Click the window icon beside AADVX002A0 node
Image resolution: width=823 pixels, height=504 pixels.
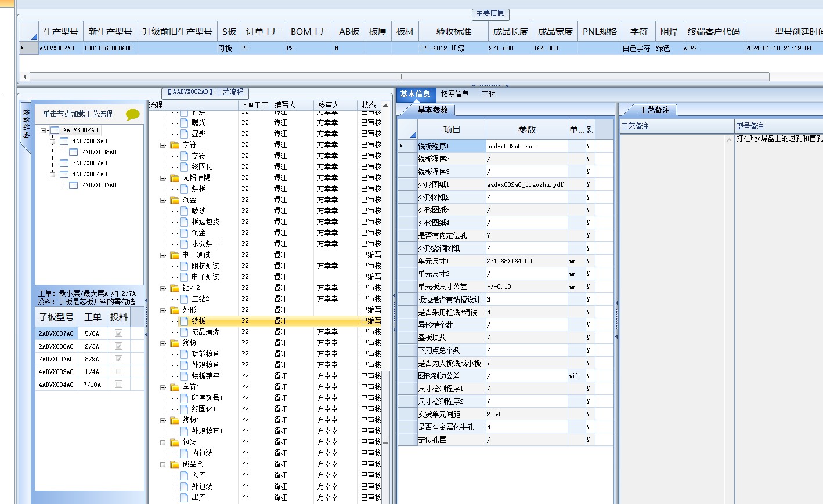tap(55, 130)
